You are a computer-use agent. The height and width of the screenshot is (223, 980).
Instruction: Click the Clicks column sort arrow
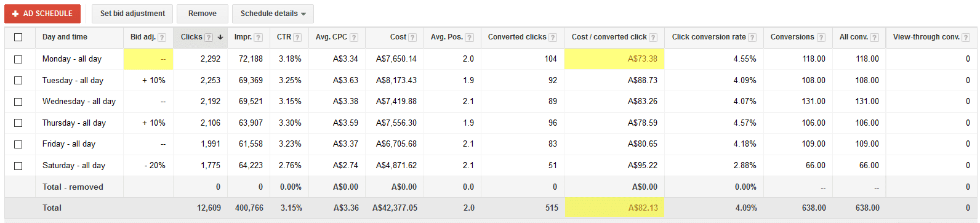point(220,38)
